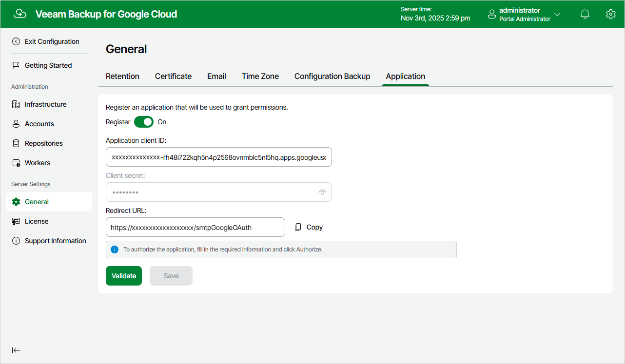Click the Accounts person icon
The height and width of the screenshot is (364, 625).
16,124
